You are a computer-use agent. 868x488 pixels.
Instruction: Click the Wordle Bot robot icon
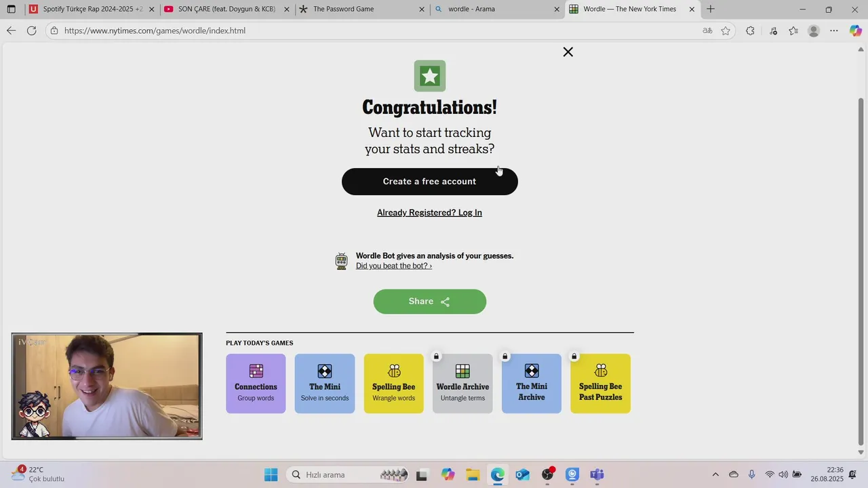tap(342, 261)
